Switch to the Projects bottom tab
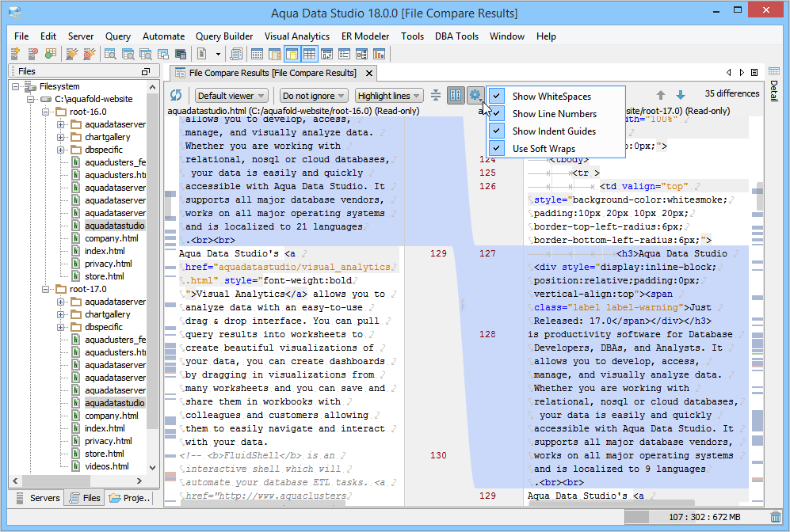The height and width of the screenshot is (532, 790). click(x=129, y=498)
